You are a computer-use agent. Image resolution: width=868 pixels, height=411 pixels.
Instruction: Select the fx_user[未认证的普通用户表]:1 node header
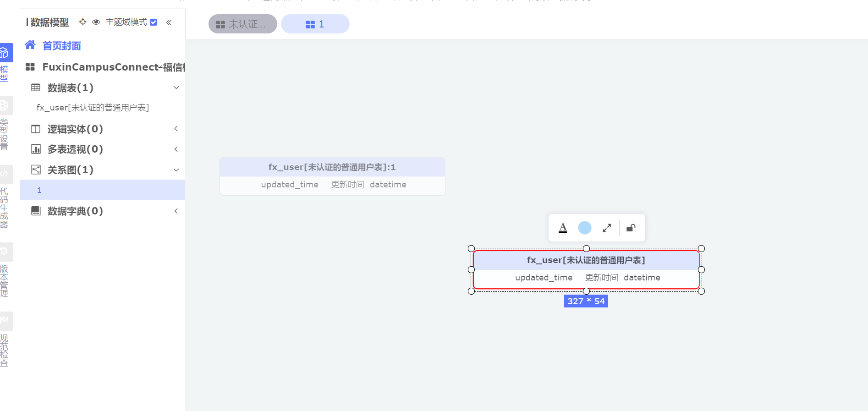332,167
